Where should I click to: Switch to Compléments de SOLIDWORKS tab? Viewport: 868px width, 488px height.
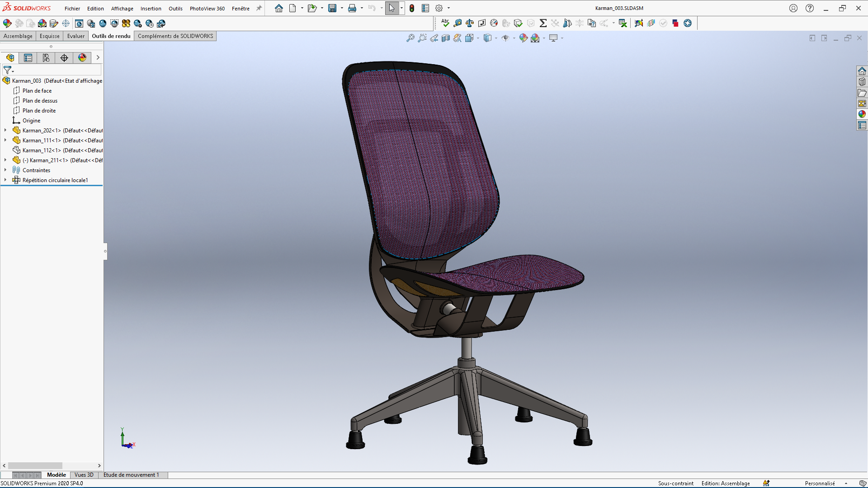[175, 36]
